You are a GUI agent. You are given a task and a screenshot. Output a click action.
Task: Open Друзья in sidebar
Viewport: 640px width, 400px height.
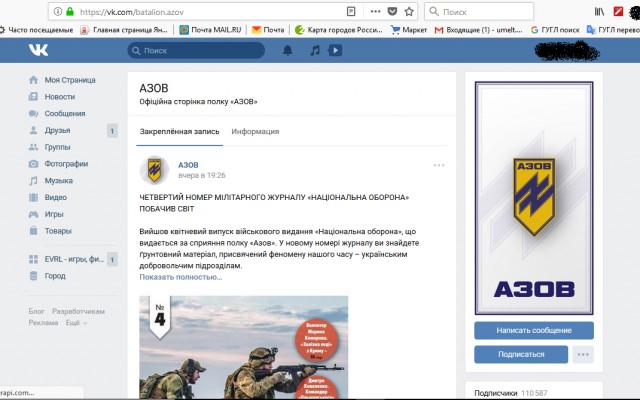coord(49,130)
